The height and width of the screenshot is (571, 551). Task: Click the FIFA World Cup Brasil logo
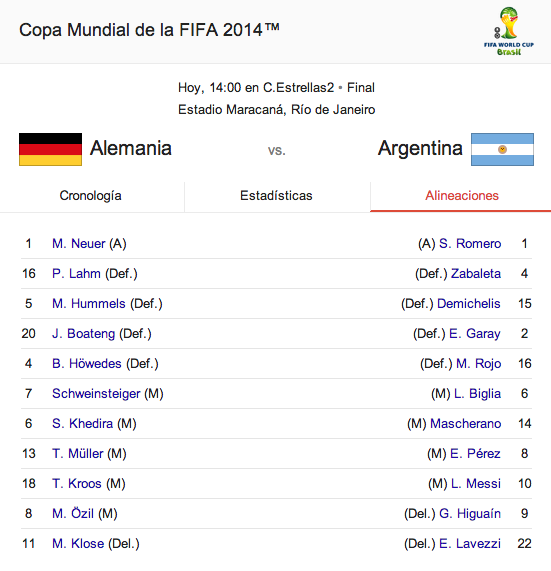click(x=509, y=31)
